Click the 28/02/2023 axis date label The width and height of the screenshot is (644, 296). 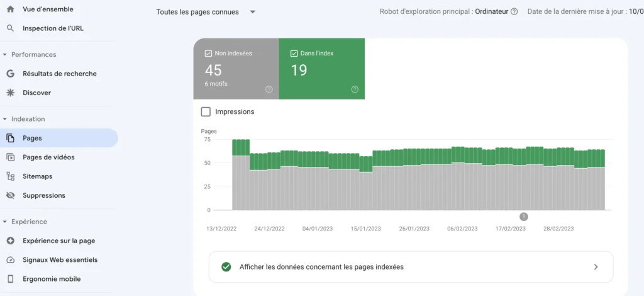(558, 229)
